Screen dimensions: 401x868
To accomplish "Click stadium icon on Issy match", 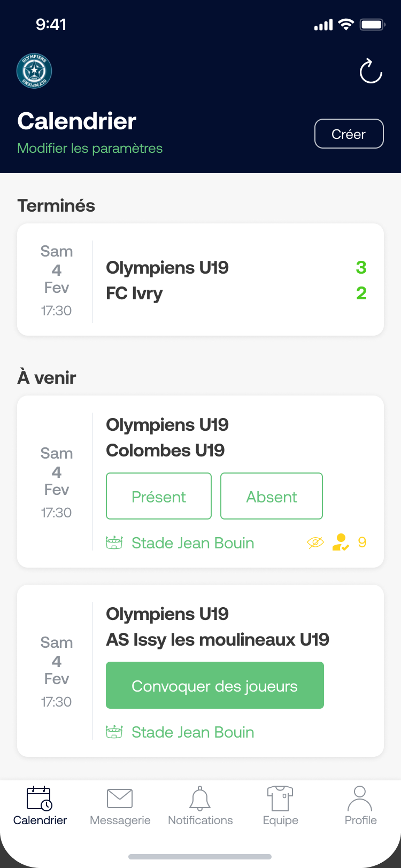I will point(114,732).
